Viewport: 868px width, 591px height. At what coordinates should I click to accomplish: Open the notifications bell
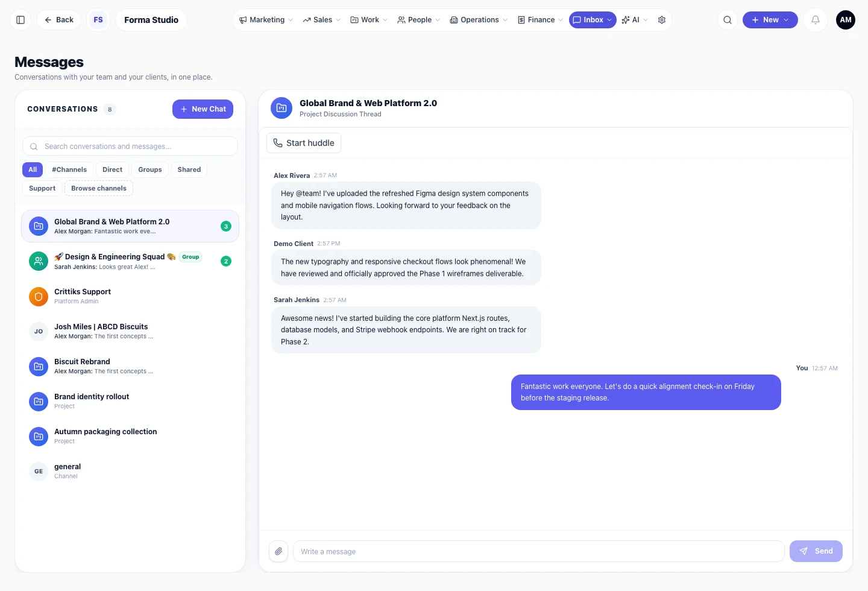tap(816, 20)
